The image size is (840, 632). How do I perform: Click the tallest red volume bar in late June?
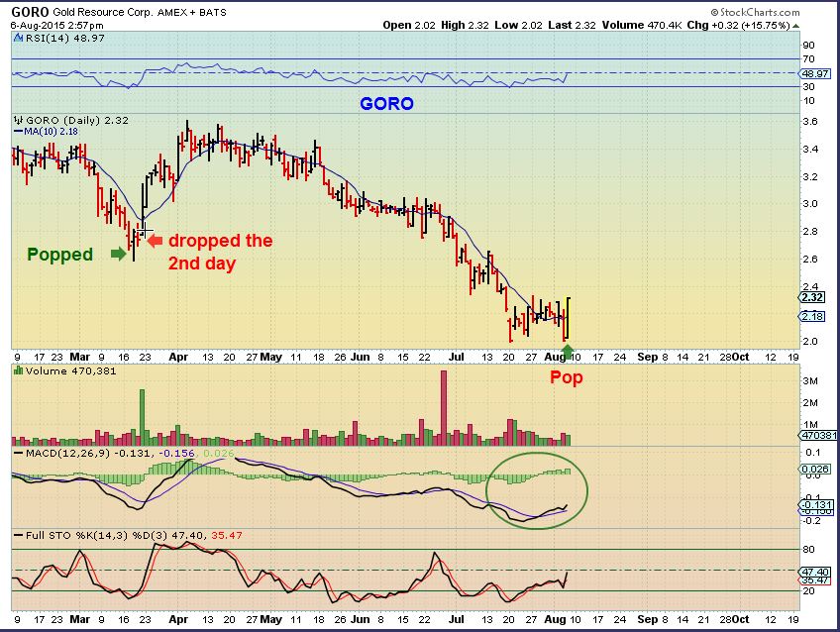[443, 408]
